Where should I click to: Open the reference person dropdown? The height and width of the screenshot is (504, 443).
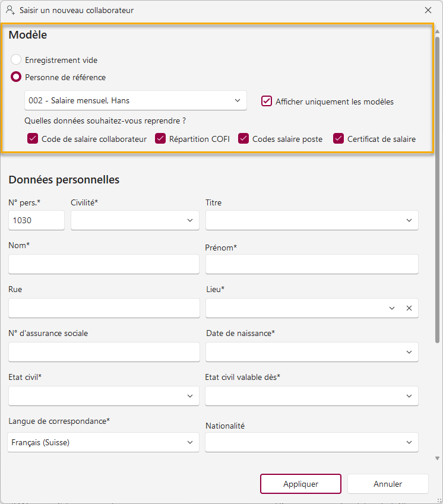(135, 100)
